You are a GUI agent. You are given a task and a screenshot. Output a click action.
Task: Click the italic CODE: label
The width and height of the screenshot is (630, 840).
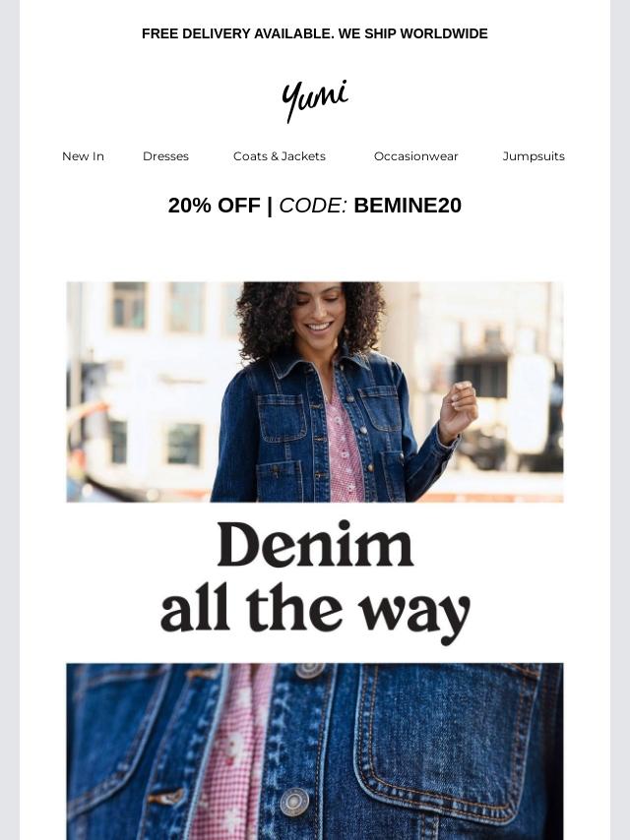(314, 206)
